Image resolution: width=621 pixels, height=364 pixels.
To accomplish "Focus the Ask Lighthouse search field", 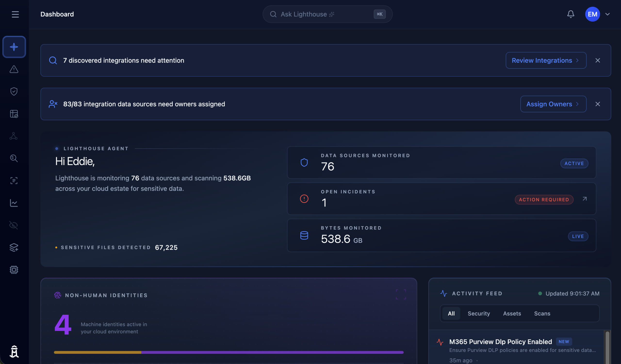I will click(327, 14).
